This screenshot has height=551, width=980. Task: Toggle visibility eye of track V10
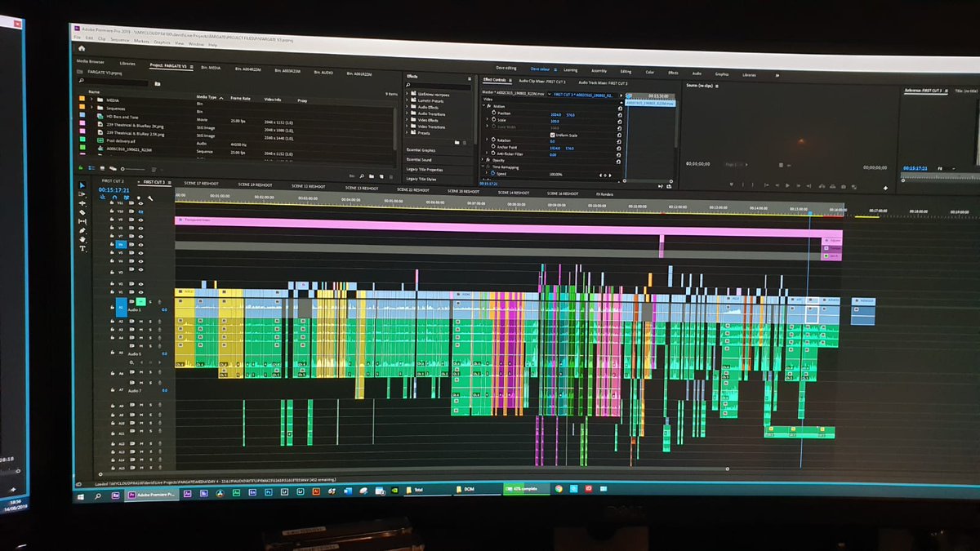(140, 211)
